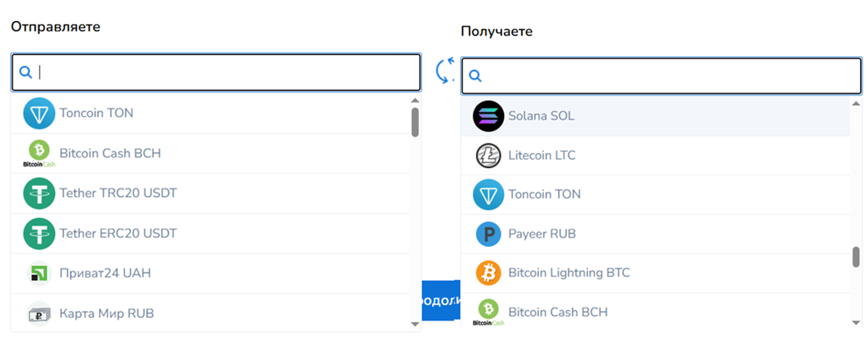Image resolution: width=868 pixels, height=338 pixels.
Task: Pick Карта Мир RUB to send
Action: click(x=210, y=313)
